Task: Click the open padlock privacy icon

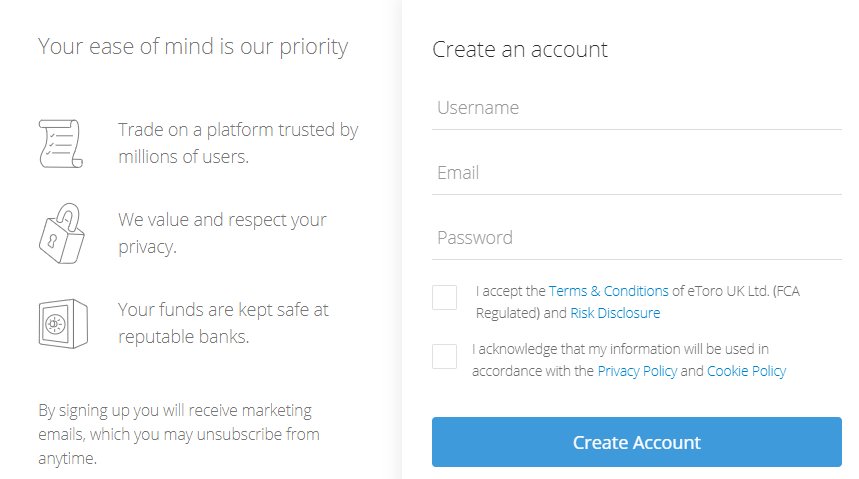Action: (x=62, y=233)
